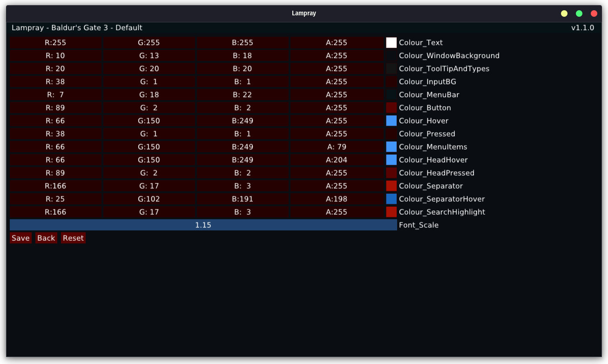This screenshot has width=608, height=364.
Task: Click the R field of Colour_MenuItems
Action: [55, 147]
